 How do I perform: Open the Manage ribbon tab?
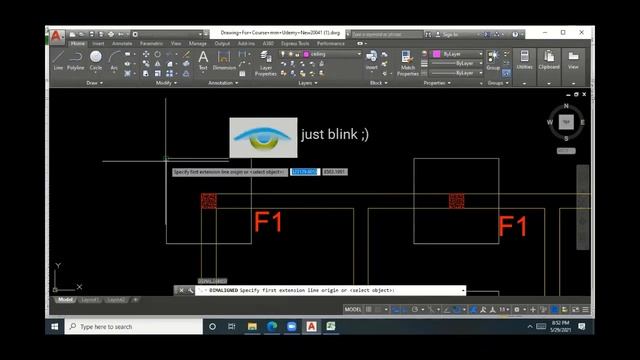[198, 43]
